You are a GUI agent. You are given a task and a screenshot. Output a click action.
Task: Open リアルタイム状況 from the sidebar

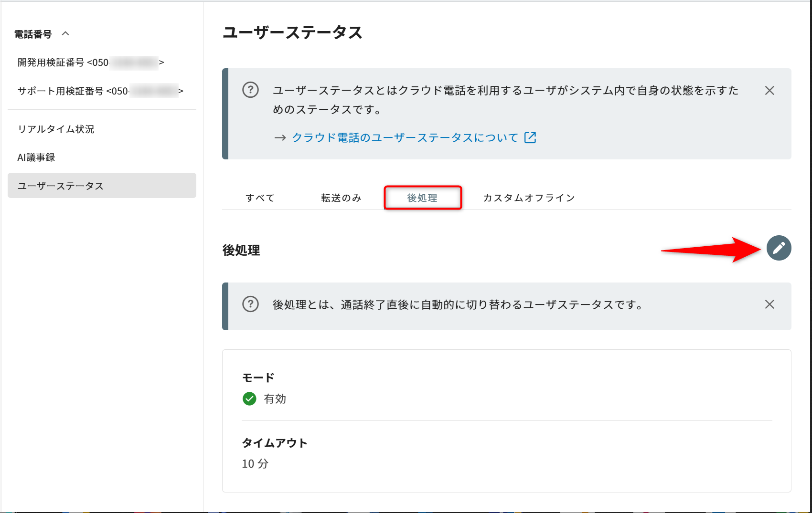coord(56,129)
